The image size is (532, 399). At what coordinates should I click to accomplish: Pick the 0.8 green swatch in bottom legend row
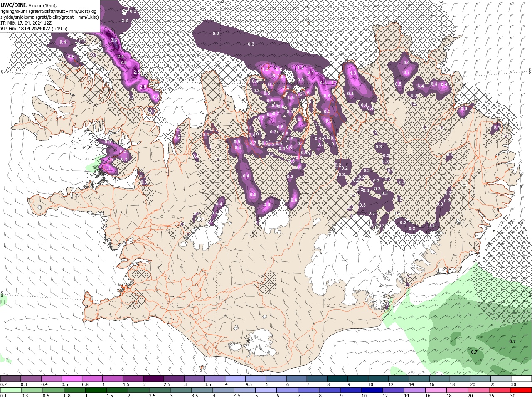(74, 390)
